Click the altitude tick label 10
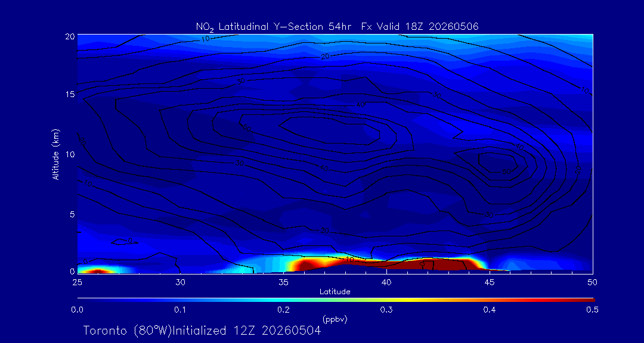The height and width of the screenshot is (343, 644). tap(69, 154)
